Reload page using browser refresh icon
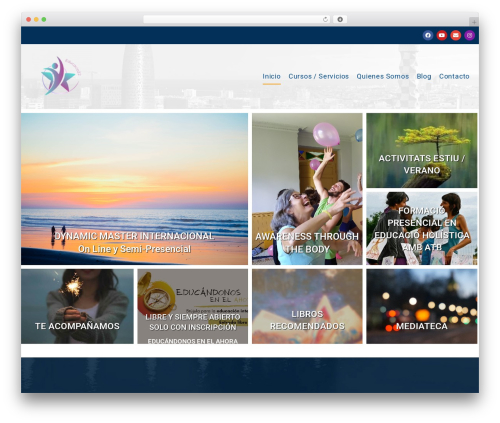Image resolution: width=500 pixels, height=423 pixels. click(325, 19)
